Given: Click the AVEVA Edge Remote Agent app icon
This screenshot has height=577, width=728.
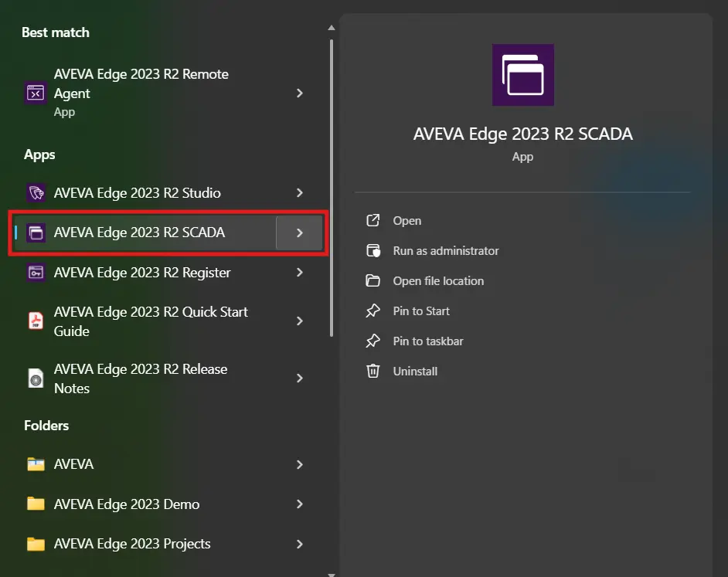Looking at the screenshot, I should click(x=36, y=93).
